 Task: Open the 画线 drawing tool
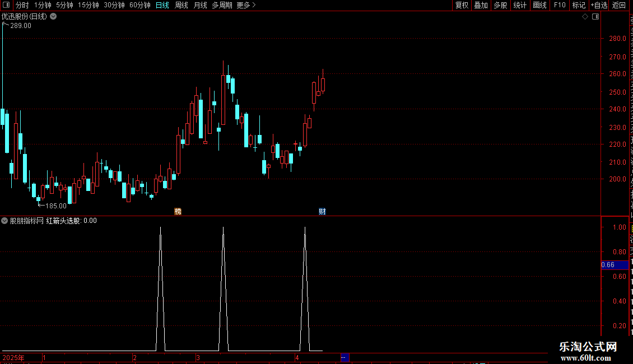point(539,5)
